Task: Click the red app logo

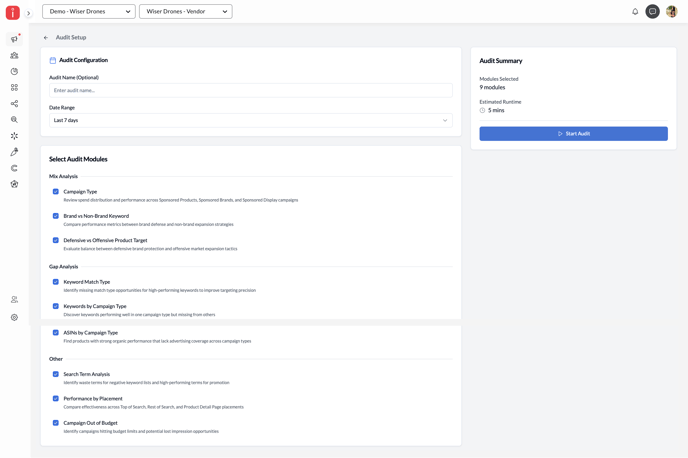Action: (13, 13)
